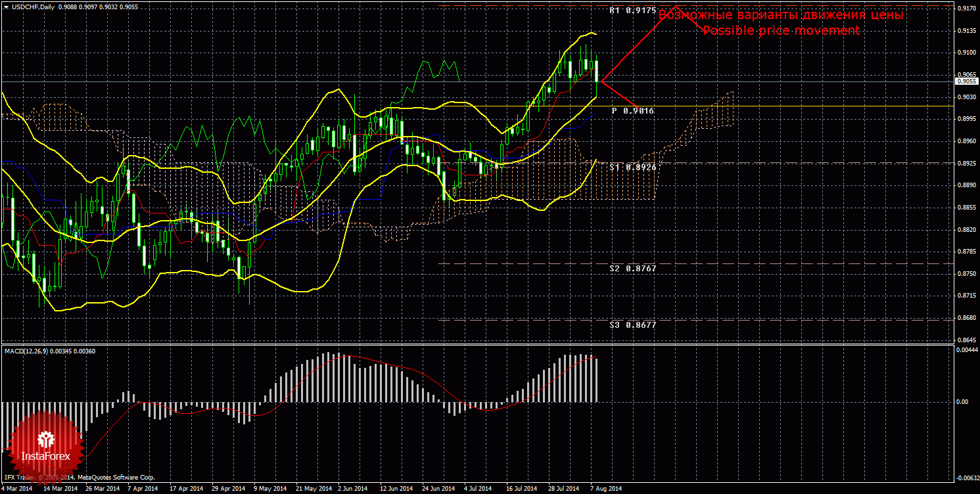The height and width of the screenshot is (494, 980).
Task: Click the USDCHF,Daily chart title
Action: coord(34,7)
